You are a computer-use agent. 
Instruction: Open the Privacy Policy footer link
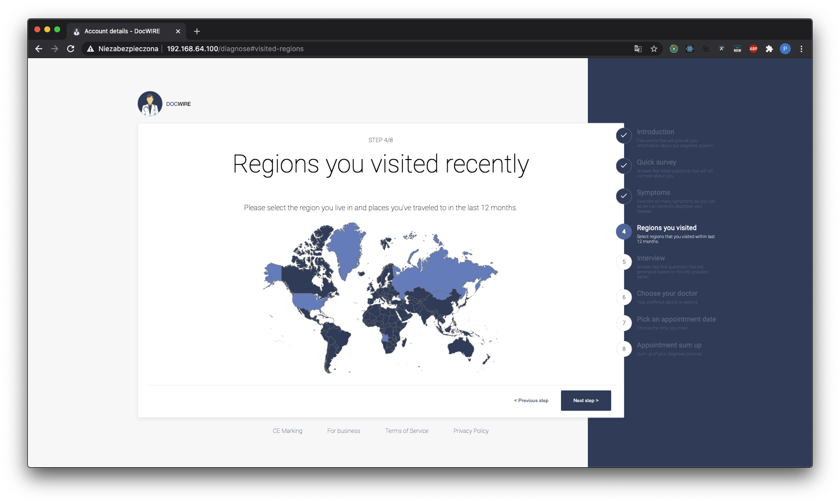pyautogui.click(x=471, y=431)
